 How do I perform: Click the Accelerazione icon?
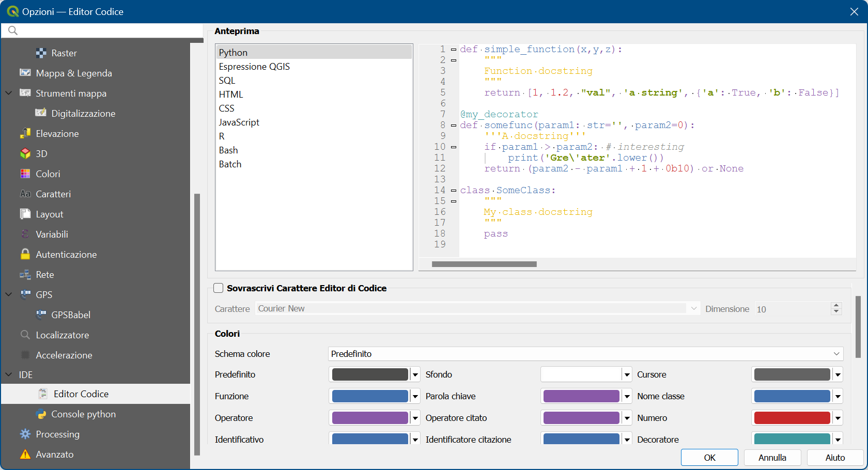pyautogui.click(x=25, y=355)
